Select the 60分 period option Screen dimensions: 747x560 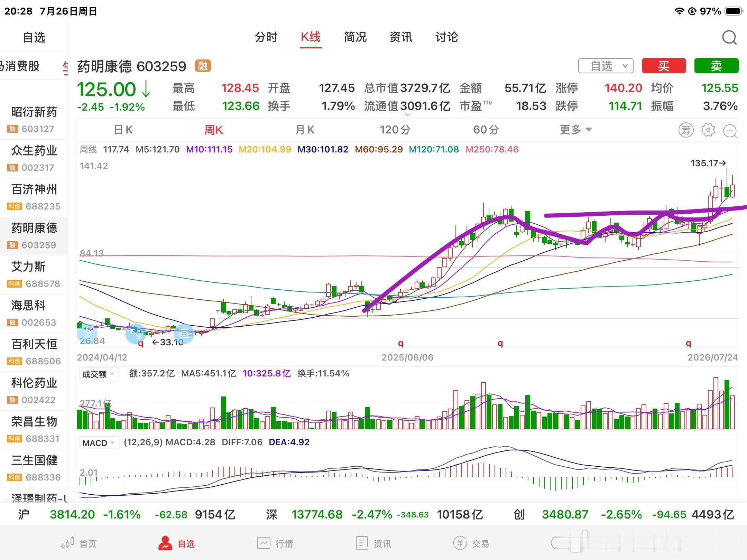pos(486,130)
